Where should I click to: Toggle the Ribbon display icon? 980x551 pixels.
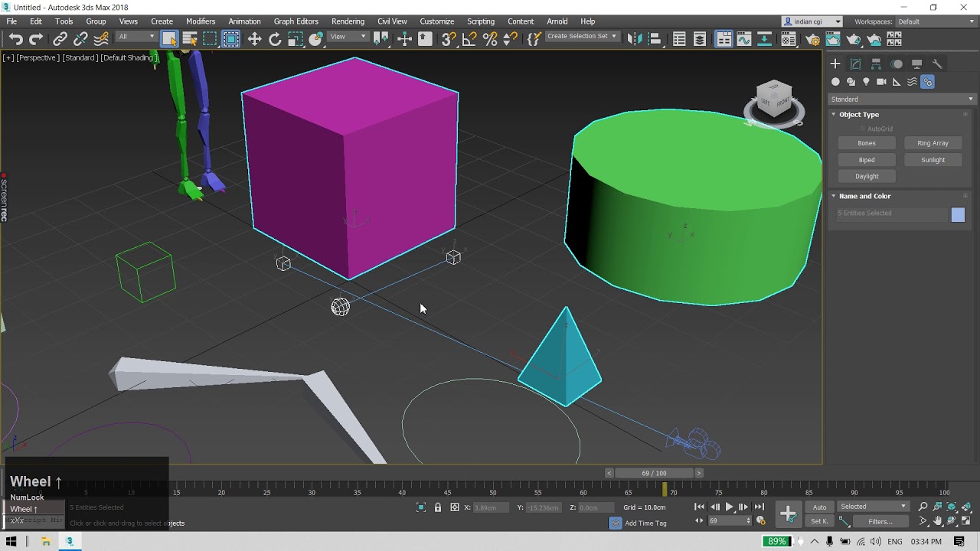pos(723,39)
